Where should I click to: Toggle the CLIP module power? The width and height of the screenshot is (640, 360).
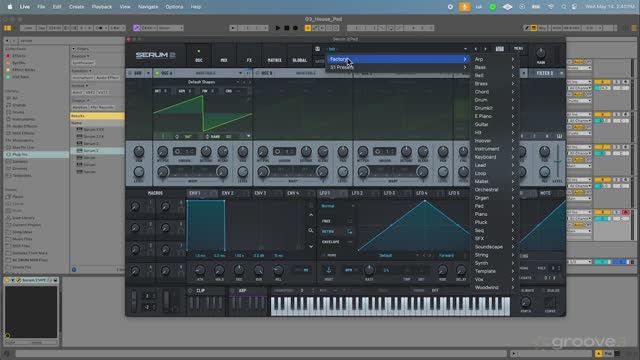point(190,291)
